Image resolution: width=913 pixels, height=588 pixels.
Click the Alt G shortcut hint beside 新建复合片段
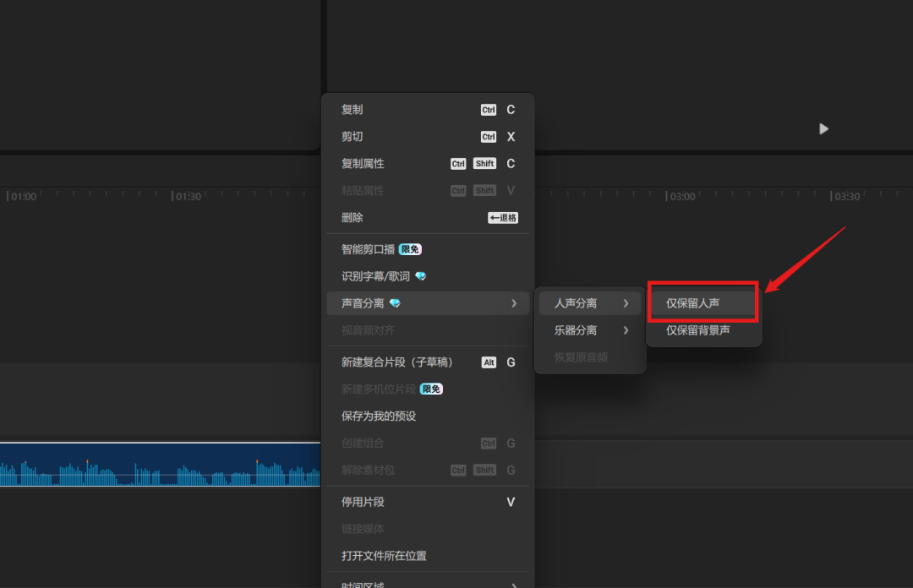(498, 362)
